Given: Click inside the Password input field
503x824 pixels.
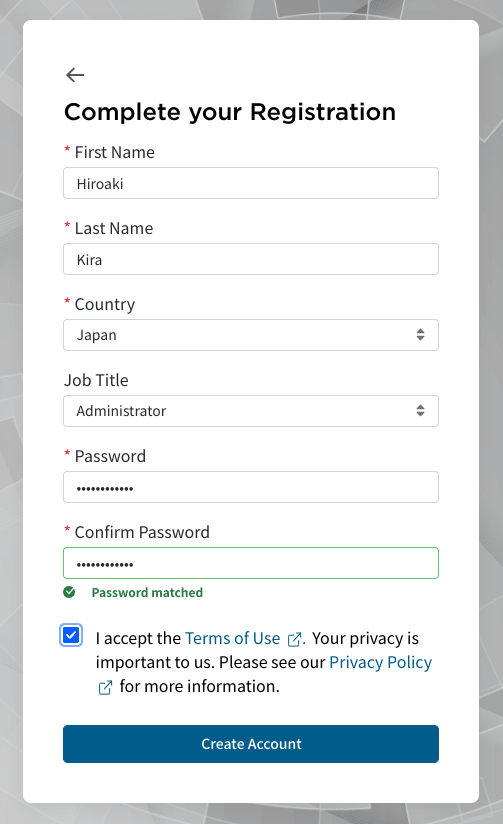Looking at the screenshot, I should pos(251,487).
